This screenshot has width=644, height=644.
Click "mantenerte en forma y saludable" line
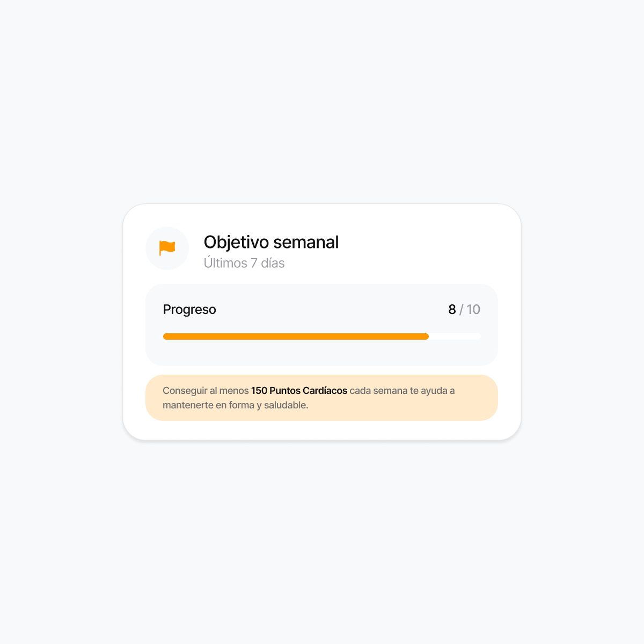(236, 405)
